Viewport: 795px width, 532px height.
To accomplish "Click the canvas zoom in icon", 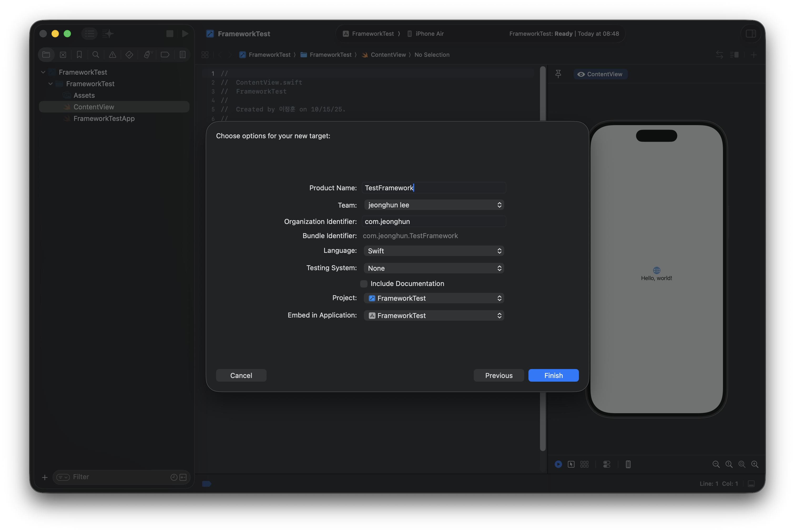I will point(755,464).
